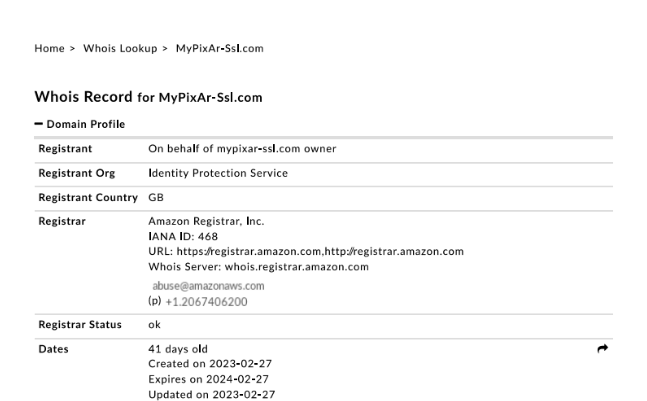The width and height of the screenshot is (647, 401).
Task: Click the https://registrar.amazon.com URL text
Action: 249,251
